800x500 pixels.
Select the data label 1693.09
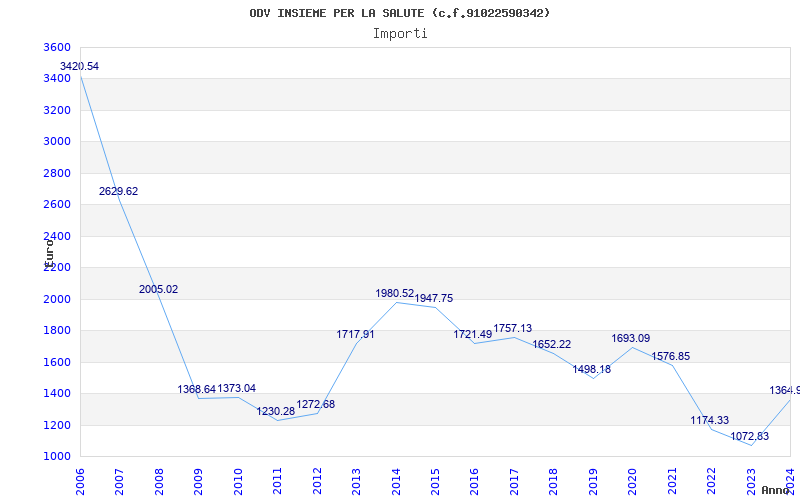(631, 338)
